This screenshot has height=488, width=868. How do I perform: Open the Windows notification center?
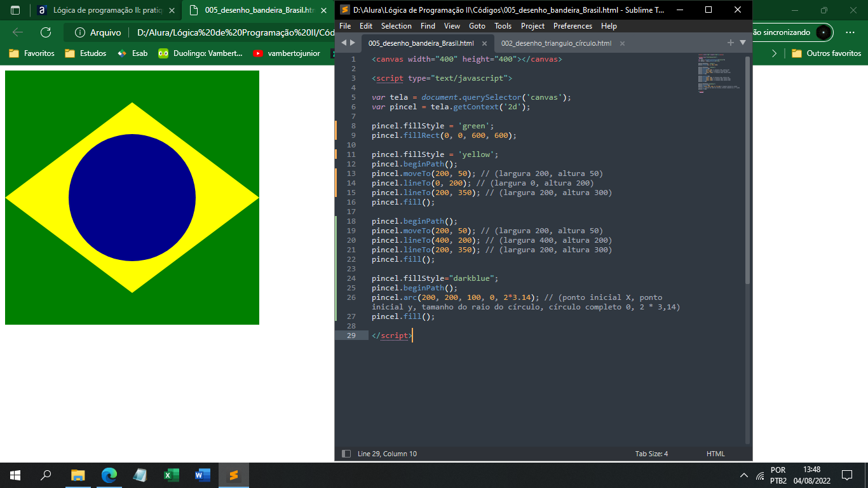coord(846,475)
